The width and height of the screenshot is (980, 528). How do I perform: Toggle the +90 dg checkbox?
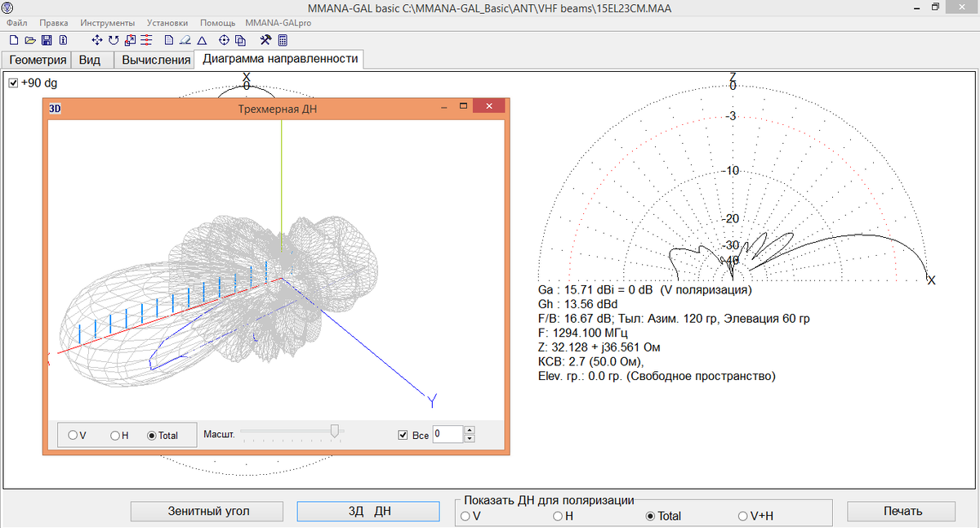[13, 83]
